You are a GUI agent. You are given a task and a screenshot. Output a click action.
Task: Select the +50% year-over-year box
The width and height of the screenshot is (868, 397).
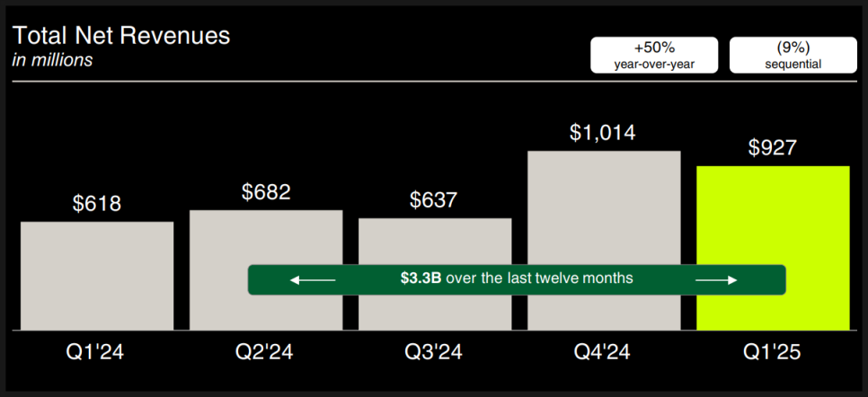(654, 55)
